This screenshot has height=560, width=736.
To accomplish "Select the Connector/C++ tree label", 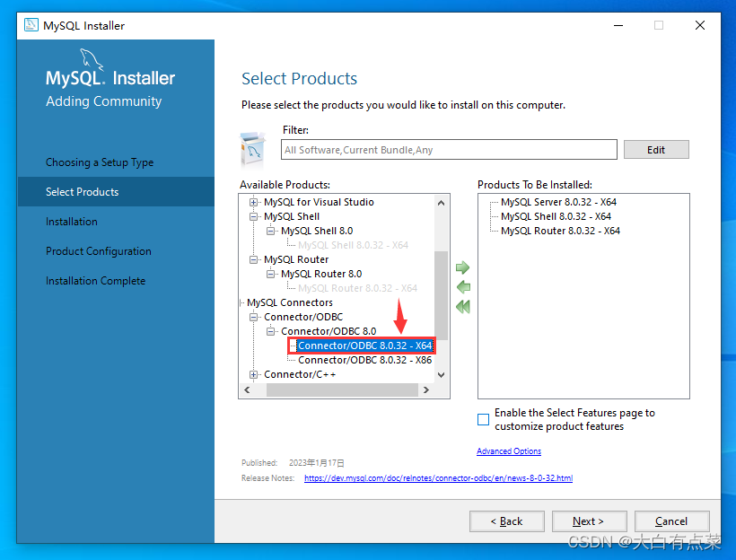I will (300, 374).
